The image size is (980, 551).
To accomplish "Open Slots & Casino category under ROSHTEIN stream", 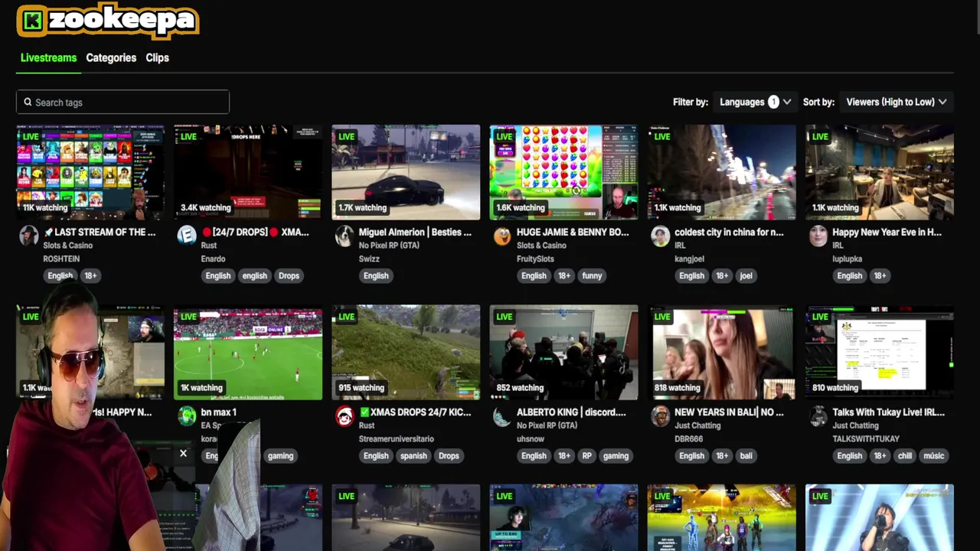I will pyautogui.click(x=67, y=246).
